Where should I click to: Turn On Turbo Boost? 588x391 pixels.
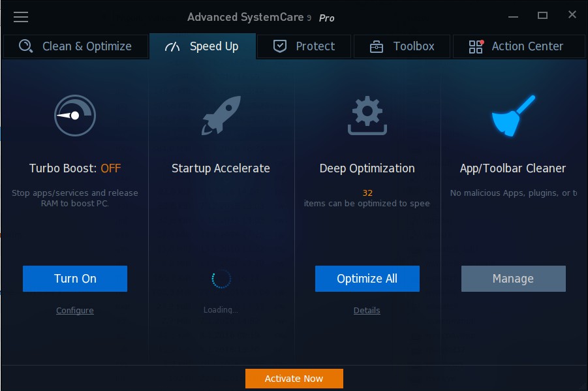click(75, 279)
